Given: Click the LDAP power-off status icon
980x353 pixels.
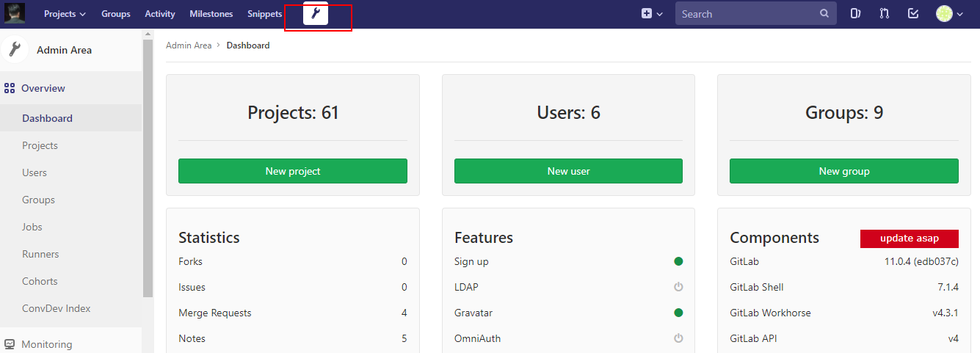Looking at the screenshot, I should (678, 287).
